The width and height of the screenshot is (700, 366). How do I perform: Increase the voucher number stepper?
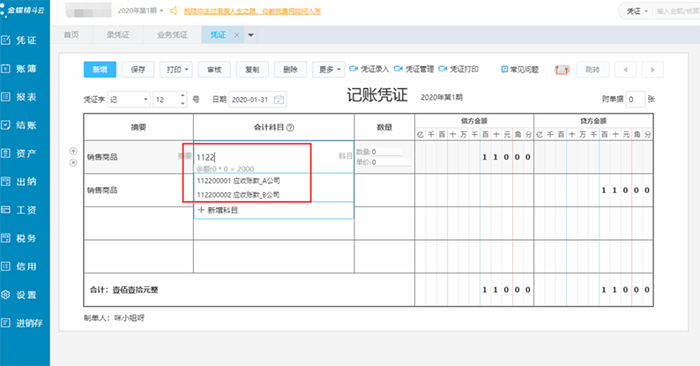coord(183,96)
